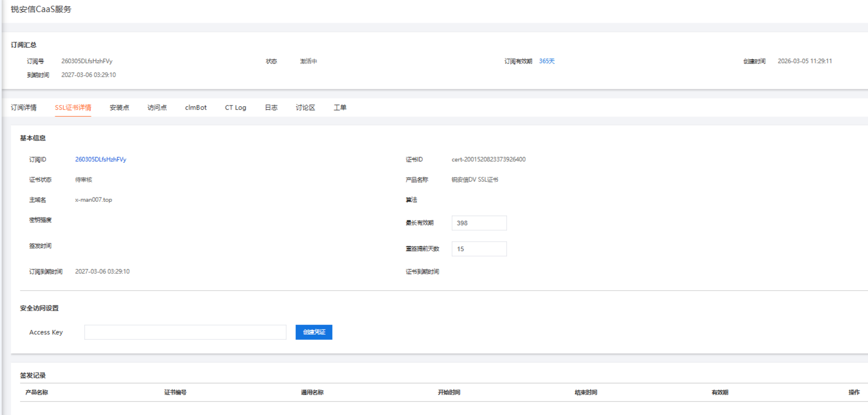
Task: Click the 操作 column header
Action: pos(854,392)
